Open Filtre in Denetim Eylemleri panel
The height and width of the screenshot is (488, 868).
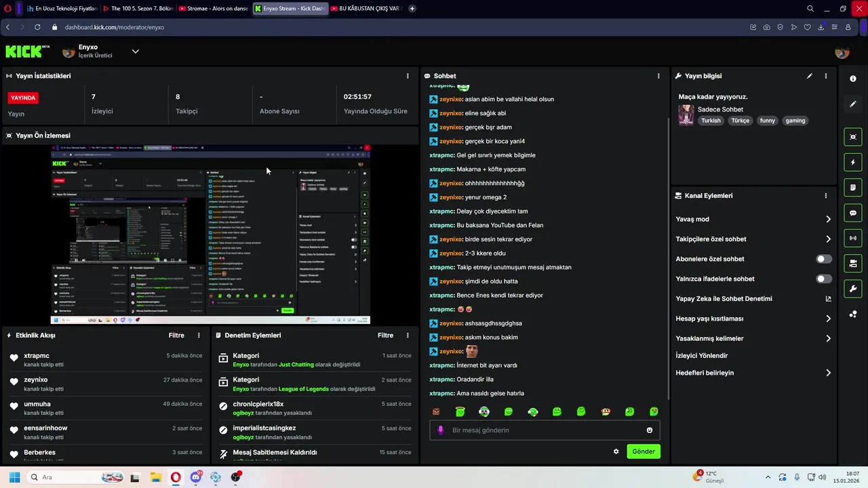coord(385,335)
